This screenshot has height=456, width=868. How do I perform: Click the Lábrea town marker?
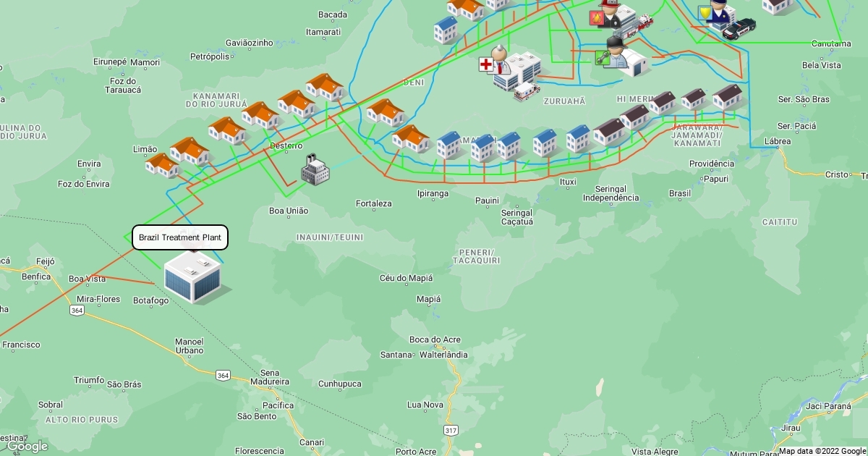coord(778,142)
